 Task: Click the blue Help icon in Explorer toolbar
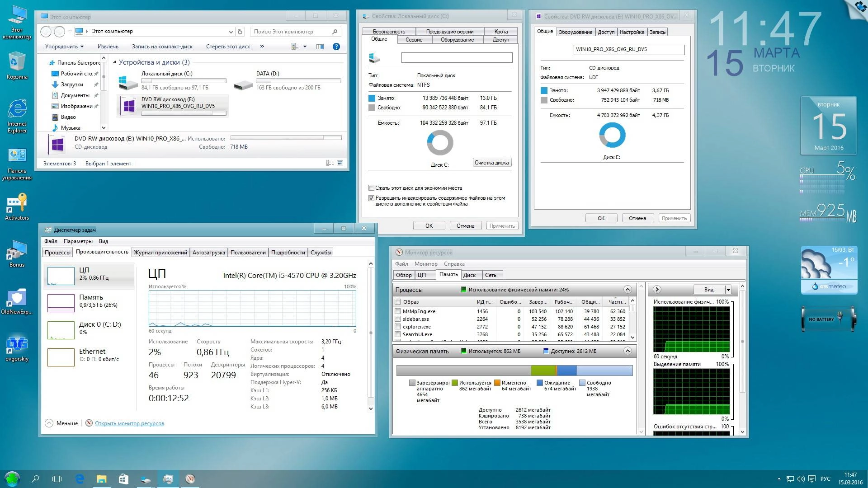[x=336, y=47]
